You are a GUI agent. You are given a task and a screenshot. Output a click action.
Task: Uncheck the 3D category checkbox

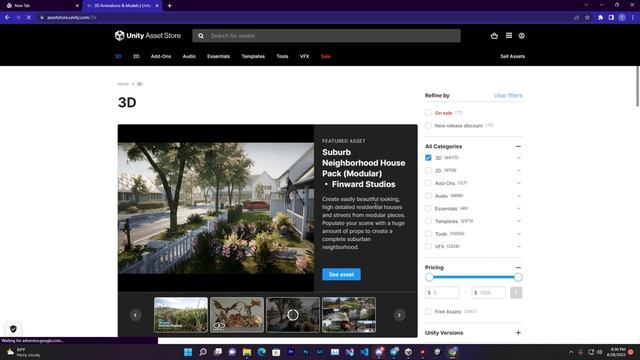pyautogui.click(x=428, y=158)
